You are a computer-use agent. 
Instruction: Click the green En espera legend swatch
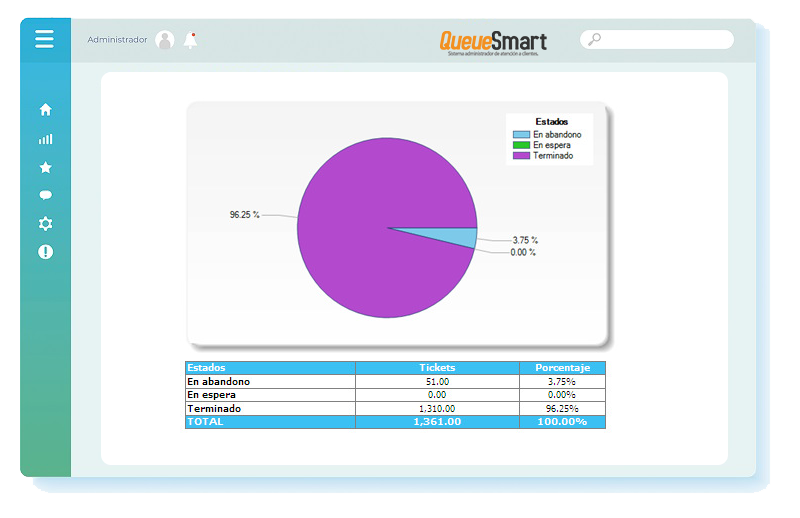[x=521, y=145]
